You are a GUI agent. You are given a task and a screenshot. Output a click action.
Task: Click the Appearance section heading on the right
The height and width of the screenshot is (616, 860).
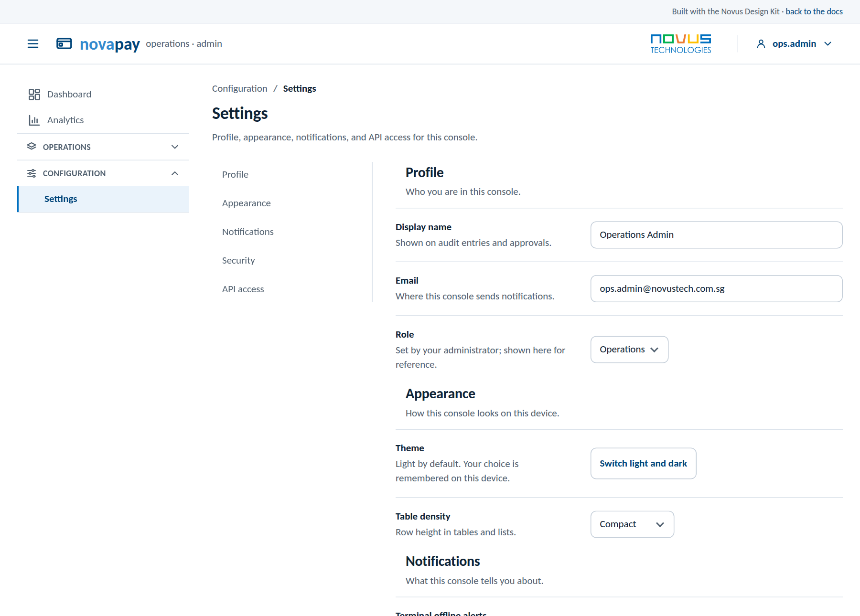click(x=440, y=394)
